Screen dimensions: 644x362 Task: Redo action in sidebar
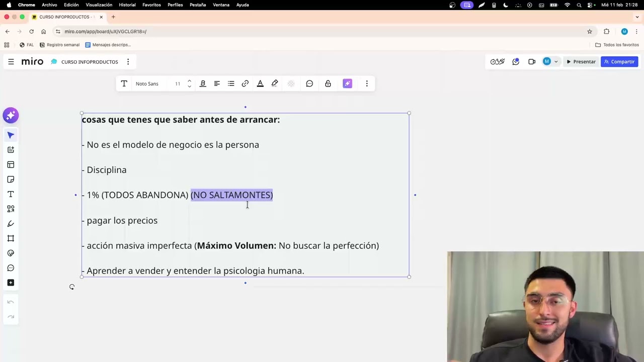pyautogui.click(x=11, y=317)
